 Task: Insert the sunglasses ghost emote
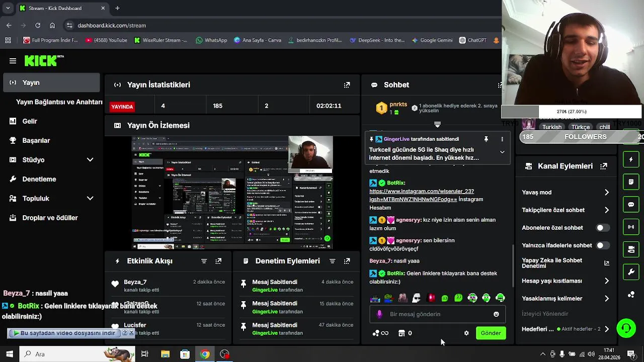coord(417,298)
